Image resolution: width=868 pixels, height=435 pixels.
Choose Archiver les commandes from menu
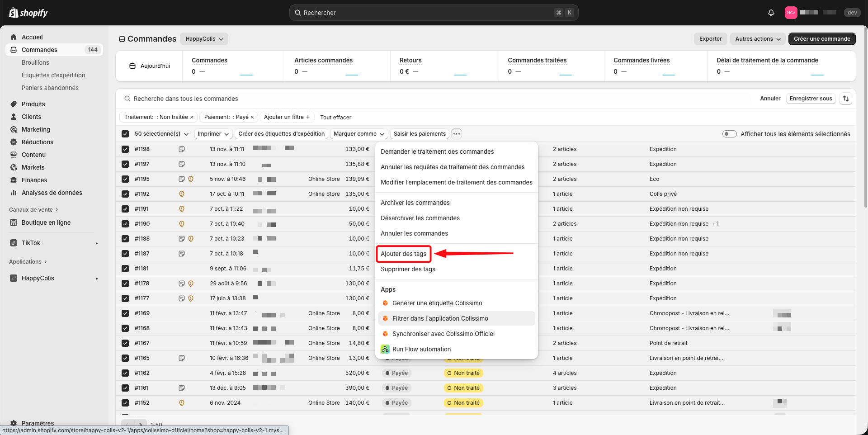point(415,203)
